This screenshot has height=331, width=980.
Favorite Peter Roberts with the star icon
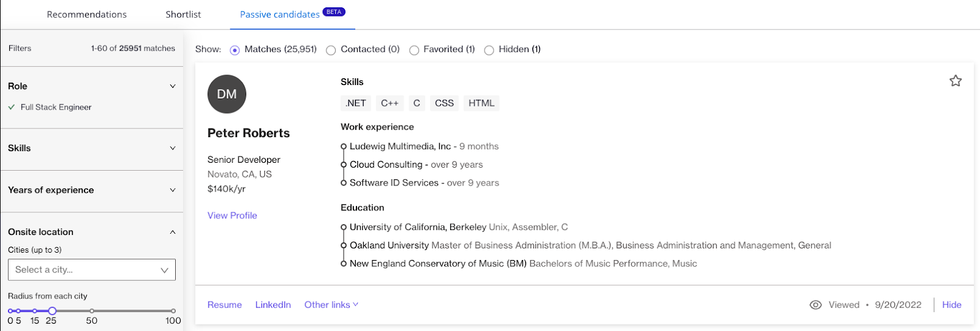click(x=956, y=81)
